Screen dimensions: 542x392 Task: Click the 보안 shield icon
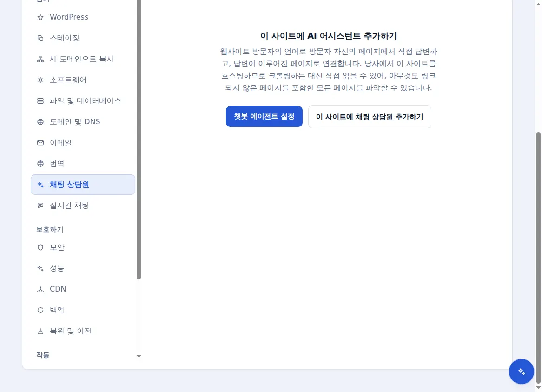click(x=40, y=247)
